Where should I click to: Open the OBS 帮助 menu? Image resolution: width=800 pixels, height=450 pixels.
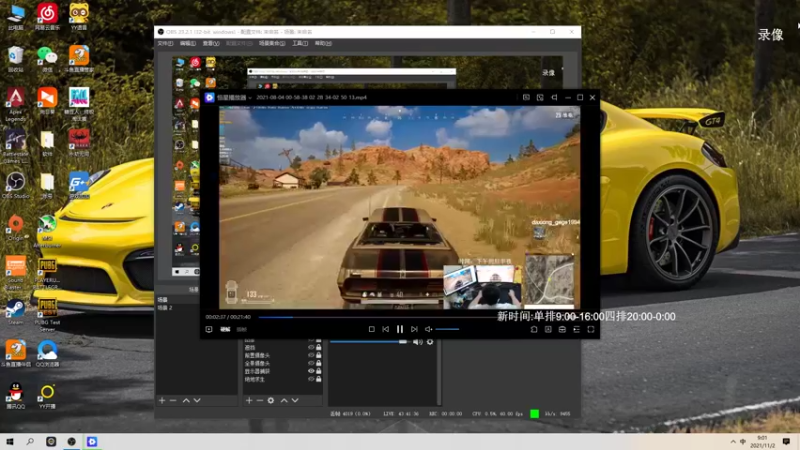(323, 43)
